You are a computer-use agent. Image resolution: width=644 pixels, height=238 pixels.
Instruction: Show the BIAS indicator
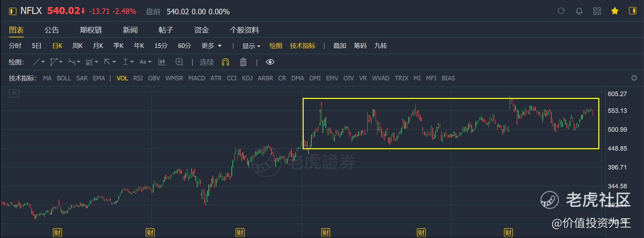tap(448, 78)
